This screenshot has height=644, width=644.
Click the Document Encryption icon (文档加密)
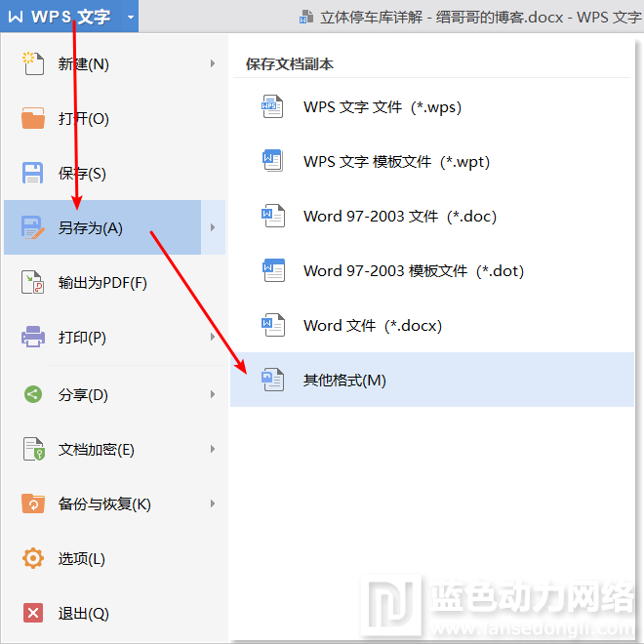tap(33, 450)
